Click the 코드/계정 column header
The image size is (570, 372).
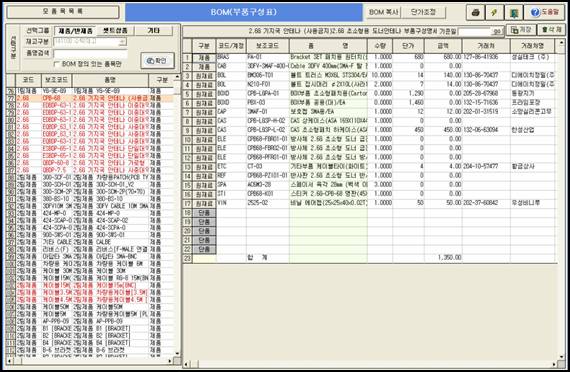(x=231, y=46)
